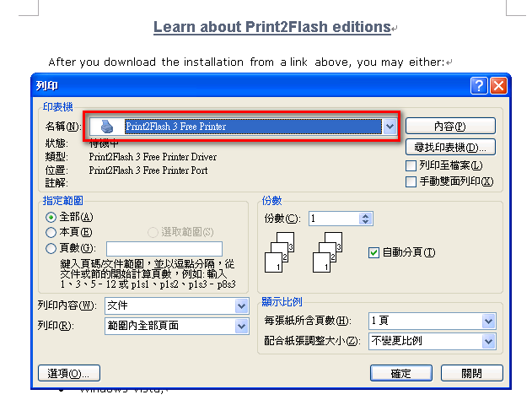Toggle 自動分頁(T) collate checkbox
This screenshot has width=532, height=400.
[x=373, y=253]
